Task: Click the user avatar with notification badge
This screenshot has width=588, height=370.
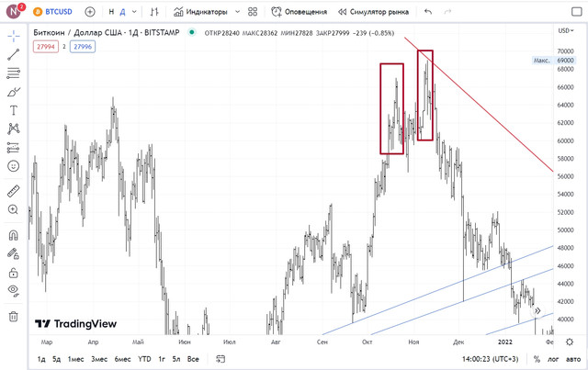Action: tap(15, 11)
